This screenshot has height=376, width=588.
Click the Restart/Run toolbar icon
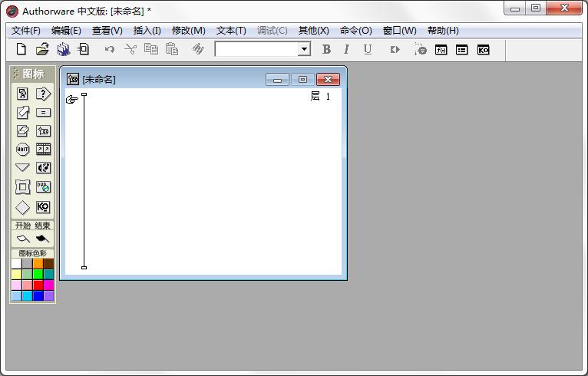pyautogui.click(x=395, y=49)
